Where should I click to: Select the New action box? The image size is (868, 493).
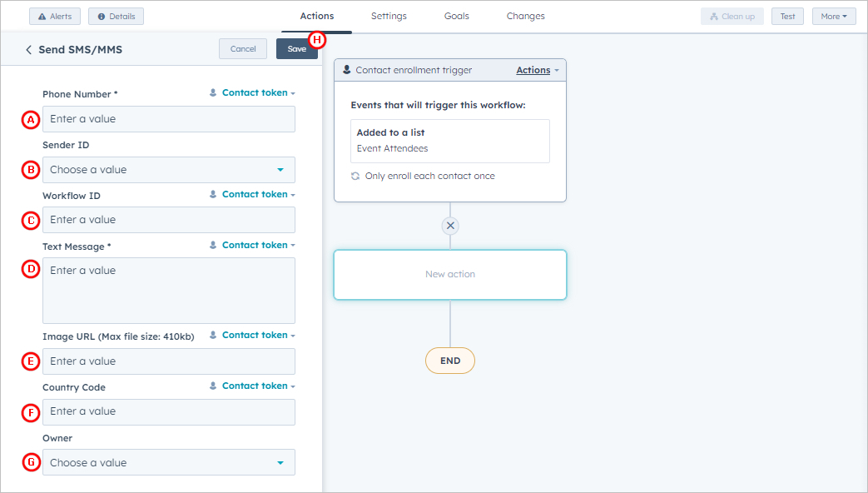(x=450, y=275)
